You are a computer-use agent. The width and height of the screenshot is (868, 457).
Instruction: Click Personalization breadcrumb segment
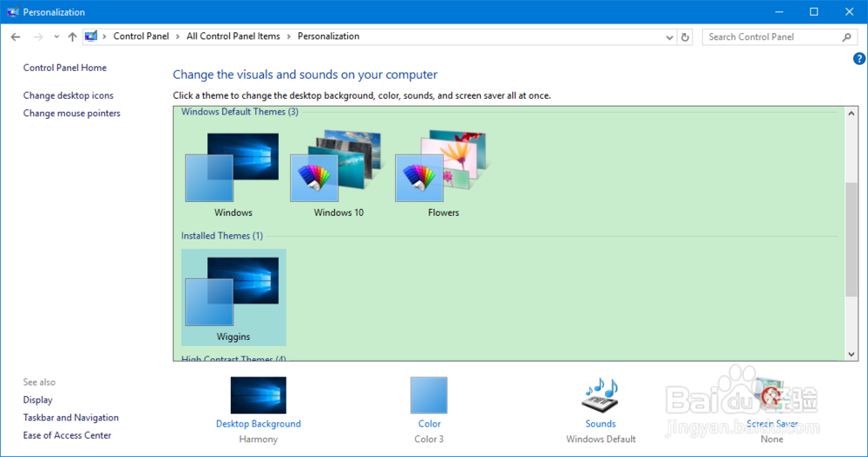tap(328, 36)
